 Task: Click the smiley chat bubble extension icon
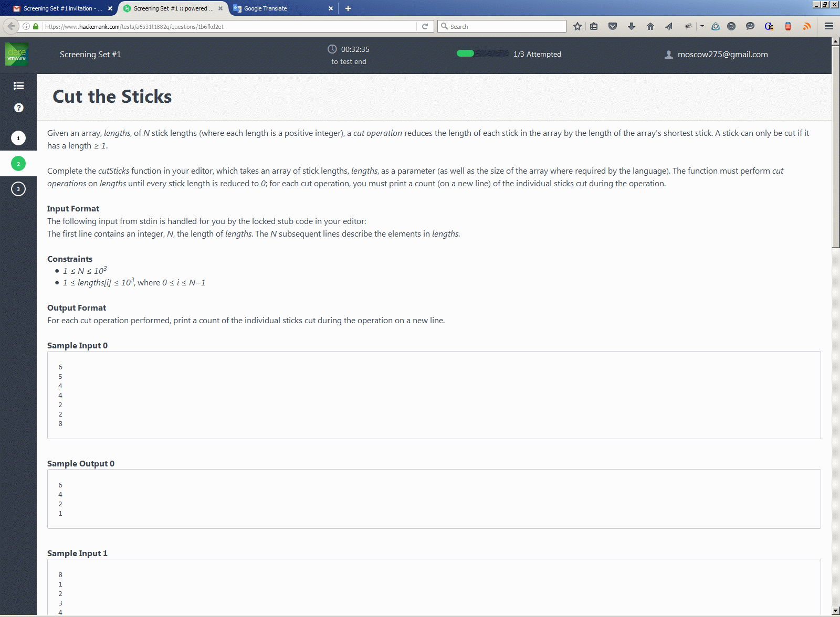pyautogui.click(x=750, y=26)
